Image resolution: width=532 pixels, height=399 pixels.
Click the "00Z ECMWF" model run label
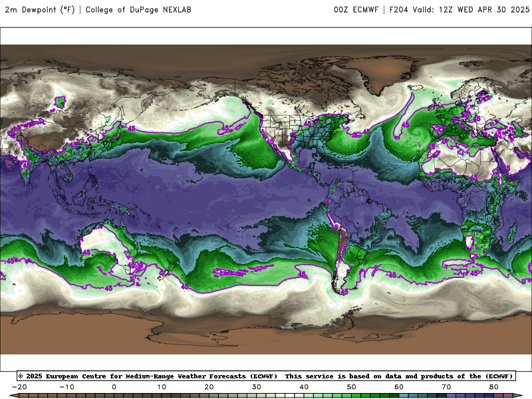point(356,9)
